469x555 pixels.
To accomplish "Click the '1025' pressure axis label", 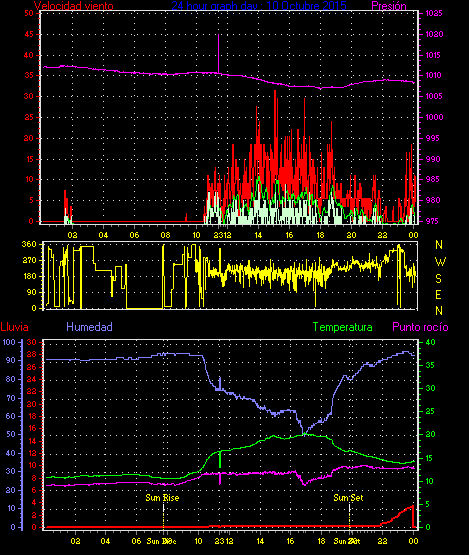I will [434, 13].
